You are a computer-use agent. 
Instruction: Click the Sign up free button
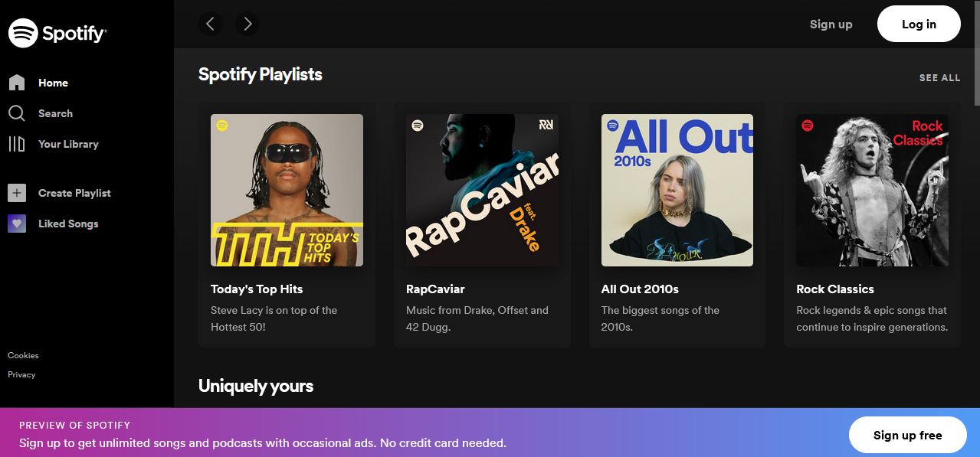908,436
